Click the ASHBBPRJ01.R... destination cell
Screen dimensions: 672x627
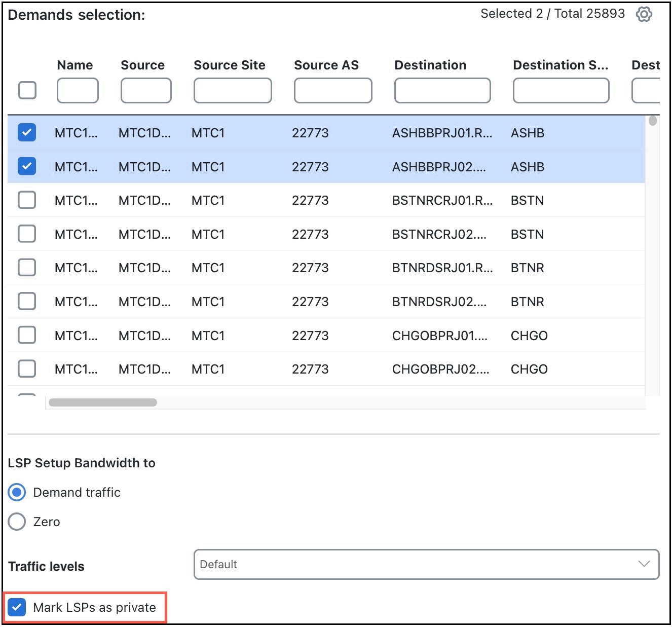[x=442, y=133]
